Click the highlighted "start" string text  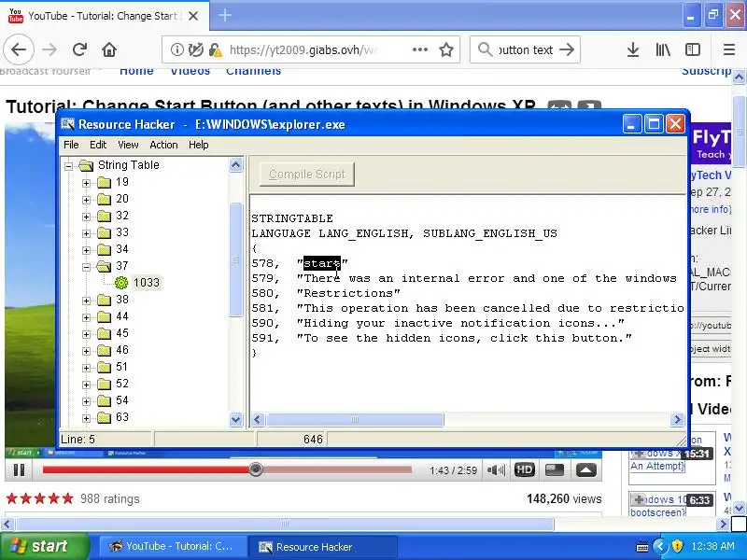(x=322, y=263)
